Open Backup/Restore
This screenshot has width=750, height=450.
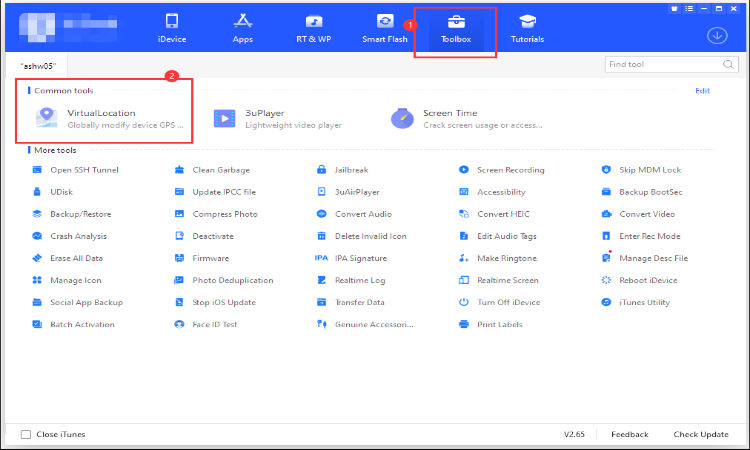pos(71,214)
